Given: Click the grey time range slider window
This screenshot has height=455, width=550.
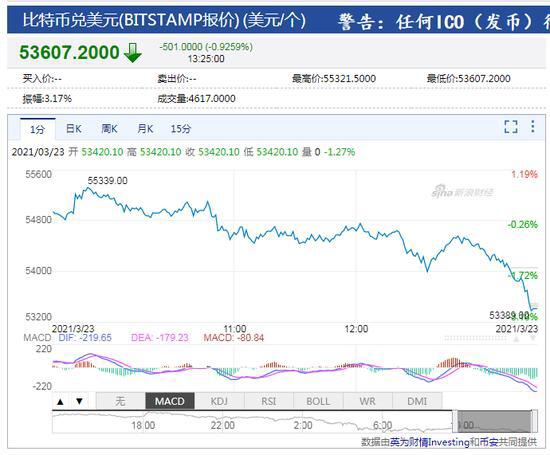Looking at the screenshot, I should point(495,421).
